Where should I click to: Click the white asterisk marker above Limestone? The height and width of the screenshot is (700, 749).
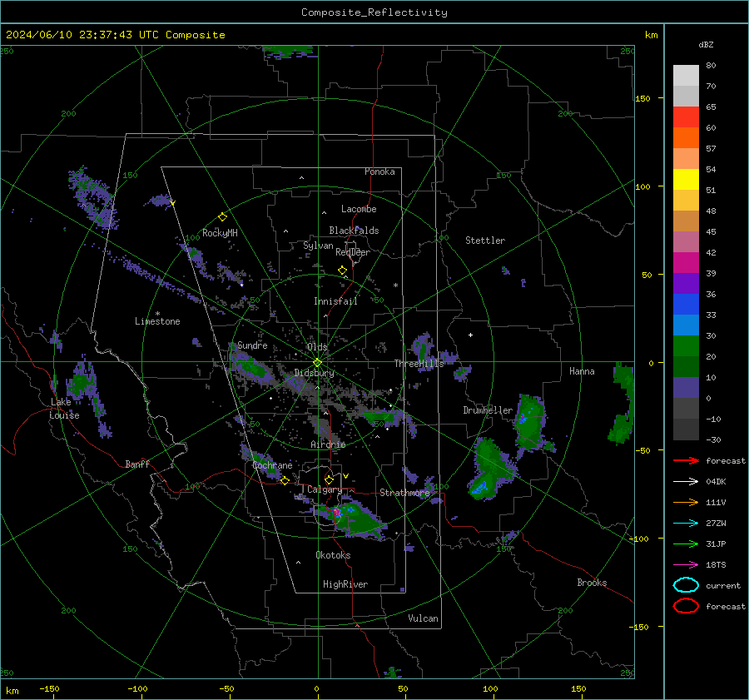coord(157,314)
